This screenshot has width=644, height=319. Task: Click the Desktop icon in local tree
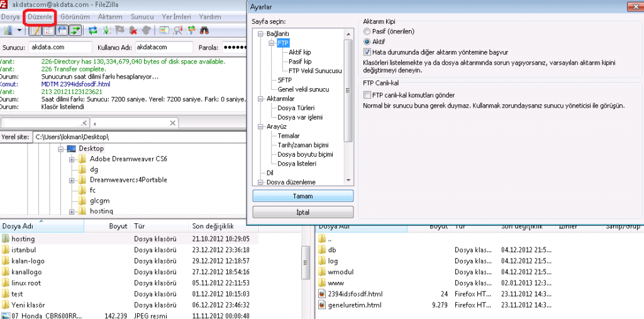tap(72, 149)
